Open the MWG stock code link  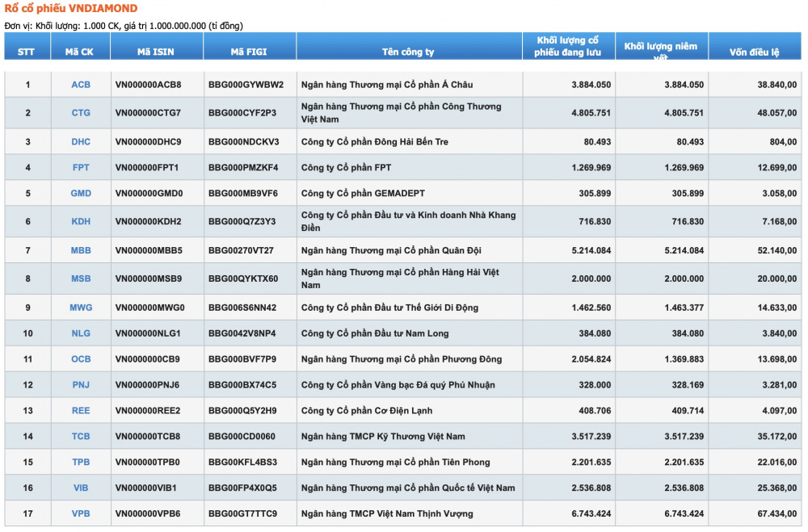(x=80, y=308)
